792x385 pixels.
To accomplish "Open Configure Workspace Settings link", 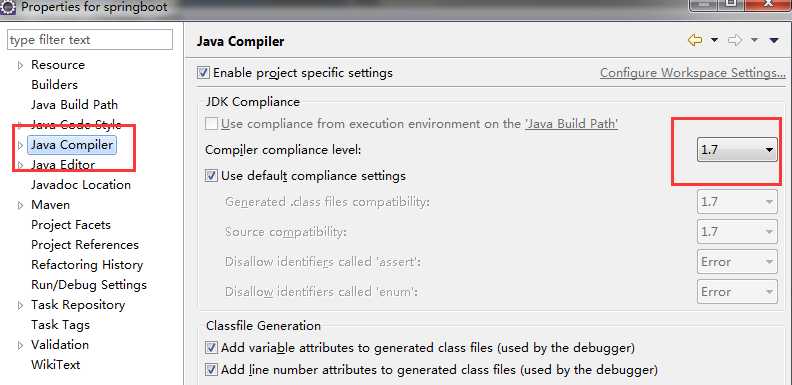I will coord(692,73).
